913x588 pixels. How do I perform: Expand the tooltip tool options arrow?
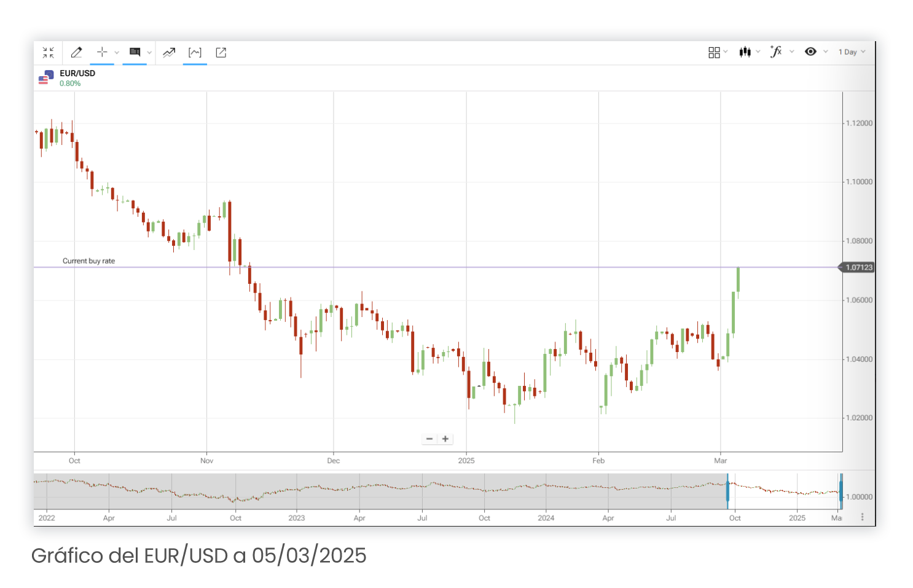[x=149, y=53]
